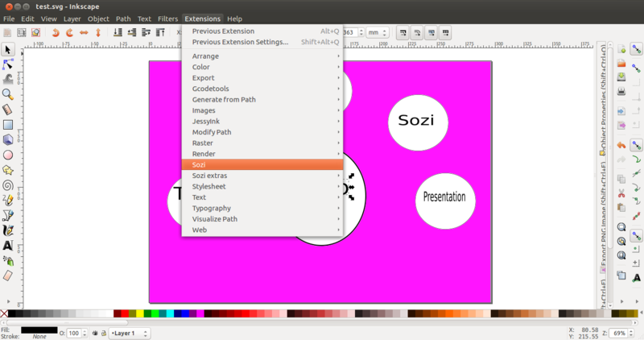The width and height of the screenshot is (644, 340).
Task: Expand the Color submenu
Action: (262, 67)
